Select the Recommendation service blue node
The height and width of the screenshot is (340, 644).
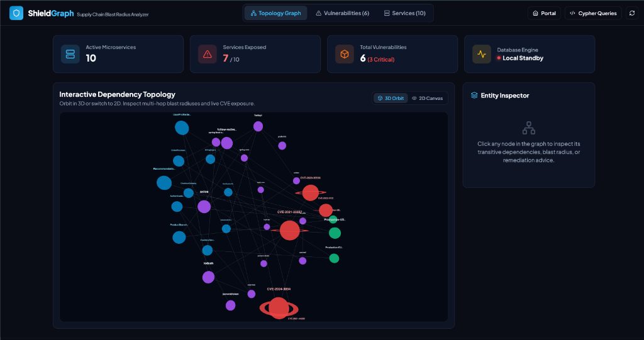coord(164,183)
